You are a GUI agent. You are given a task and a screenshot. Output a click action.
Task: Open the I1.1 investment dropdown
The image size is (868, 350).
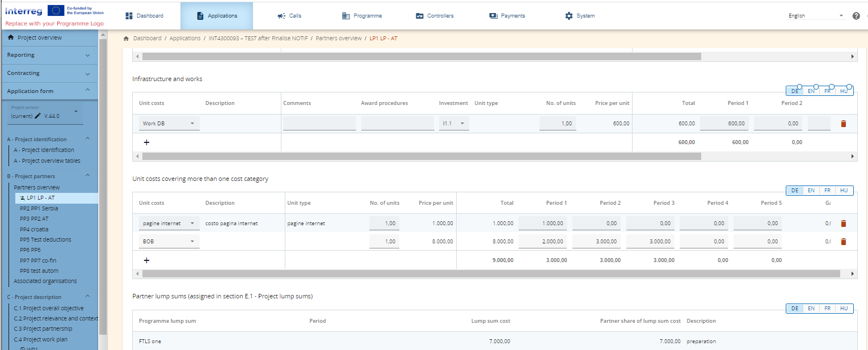tap(454, 124)
